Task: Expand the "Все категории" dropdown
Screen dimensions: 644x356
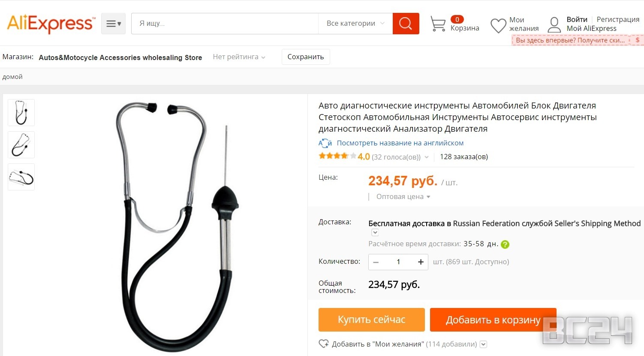Action: [355, 24]
